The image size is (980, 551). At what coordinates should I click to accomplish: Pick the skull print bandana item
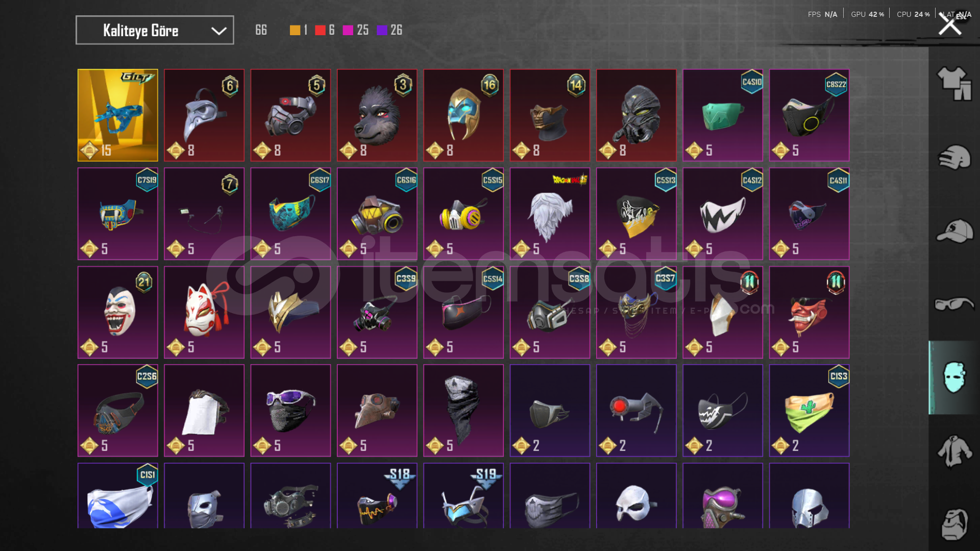pyautogui.click(x=463, y=411)
